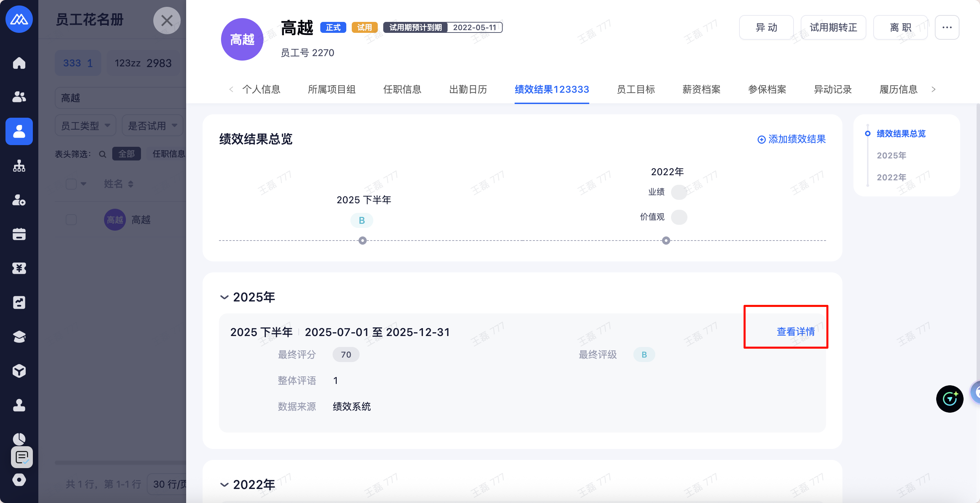
Task: Toggle the select-all checkbox in table header
Action: point(71,184)
